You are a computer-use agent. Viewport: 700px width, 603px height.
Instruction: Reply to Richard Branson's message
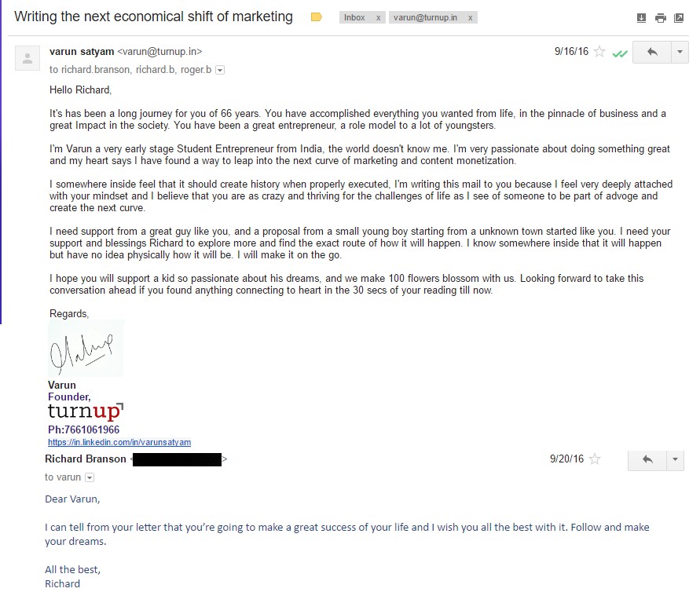(x=647, y=459)
